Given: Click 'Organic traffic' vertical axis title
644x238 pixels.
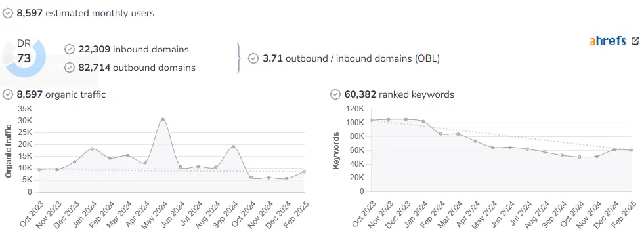Looking at the screenshot, I should coord(9,151).
